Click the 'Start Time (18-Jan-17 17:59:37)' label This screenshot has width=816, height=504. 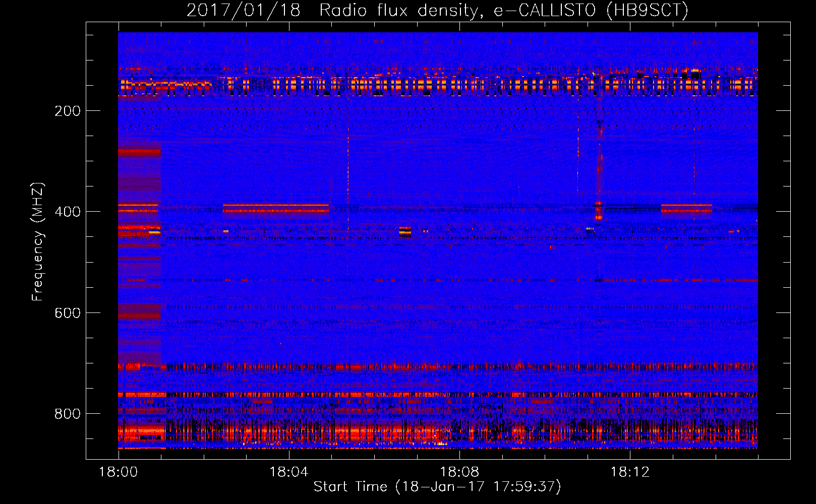pos(437,486)
